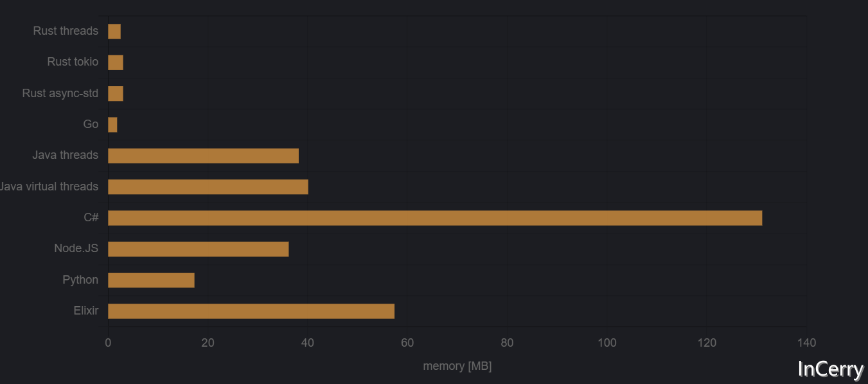Click the Elixir axis label

[86, 311]
